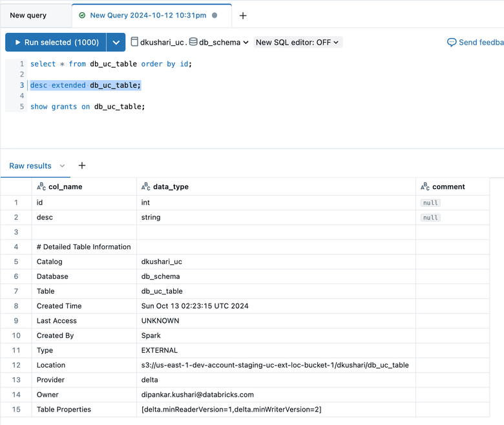The image size is (504, 425).
Task: Expand the Raw results tab chevron
Action: [62, 166]
